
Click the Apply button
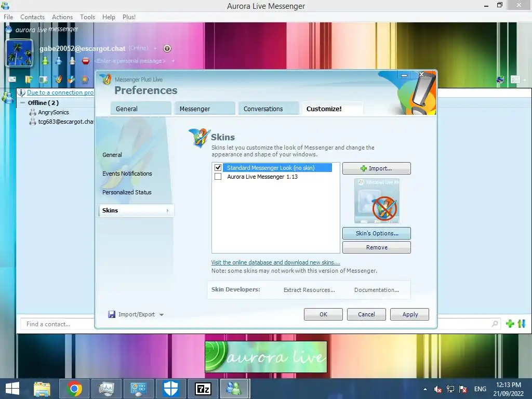point(409,314)
